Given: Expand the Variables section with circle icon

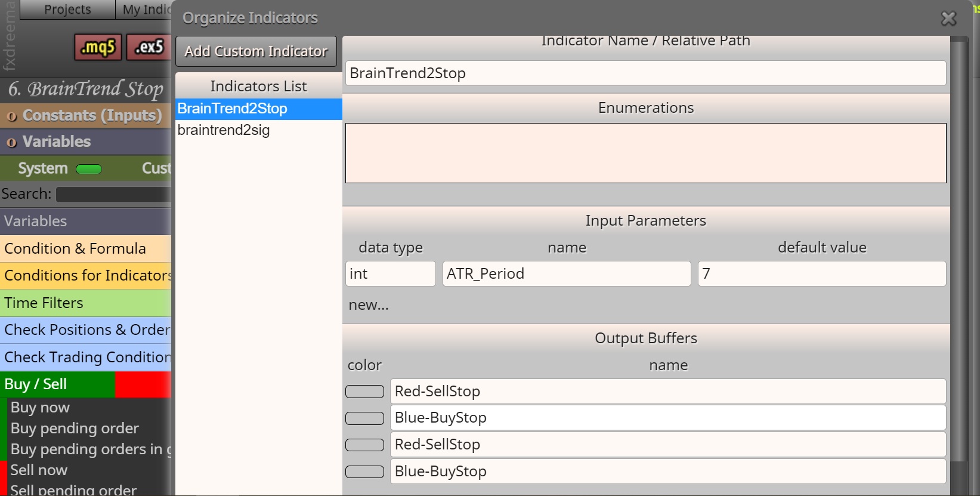Looking at the screenshot, I should (x=85, y=141).
